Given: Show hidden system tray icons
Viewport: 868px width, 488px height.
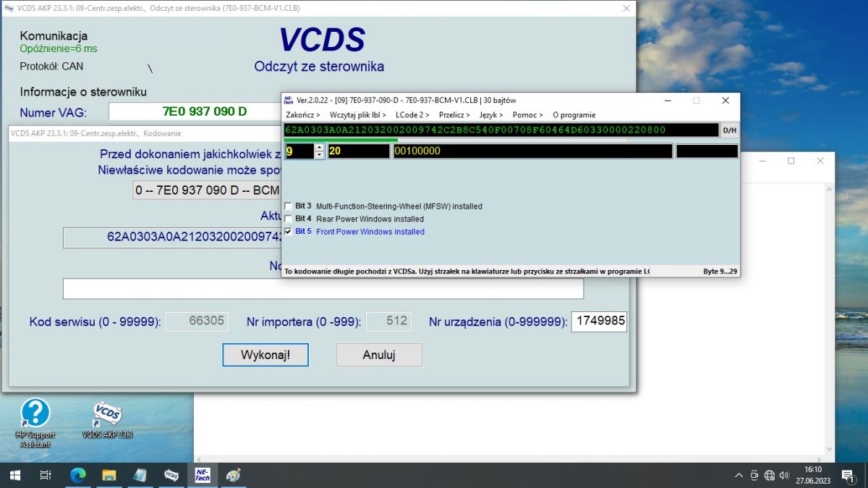Looking at the screenshot, I should pyautogui.click(x=739, y=476).
